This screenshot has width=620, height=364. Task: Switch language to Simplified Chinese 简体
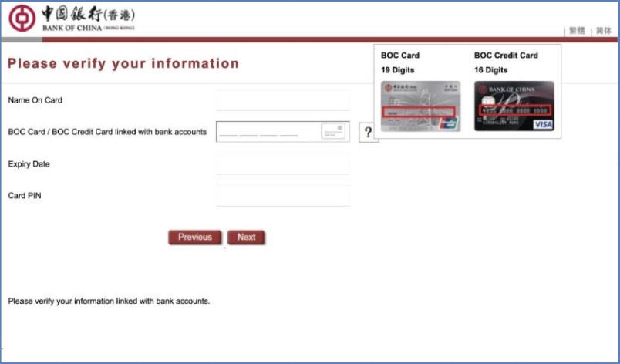(x=603, y=30)
